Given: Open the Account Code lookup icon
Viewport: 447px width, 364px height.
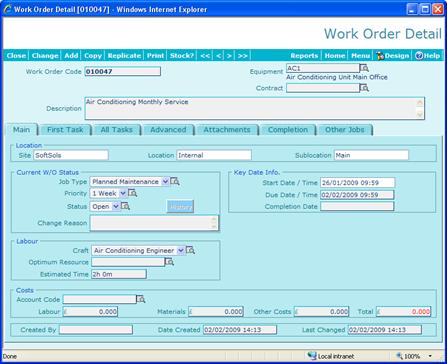Looking at the screenshot, I should click(x=141, y=299).
